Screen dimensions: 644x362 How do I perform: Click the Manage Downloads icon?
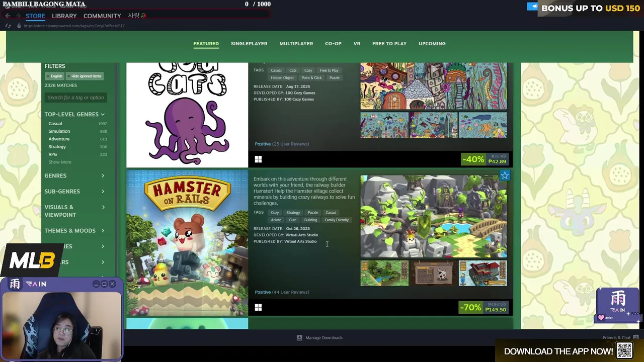tap(299, 338)
